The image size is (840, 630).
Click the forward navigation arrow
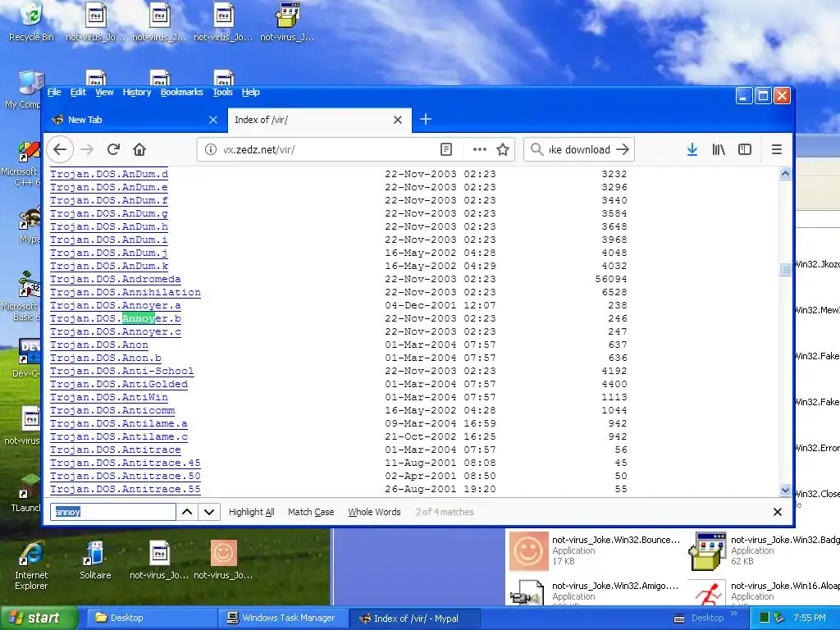tap(87, 149)
